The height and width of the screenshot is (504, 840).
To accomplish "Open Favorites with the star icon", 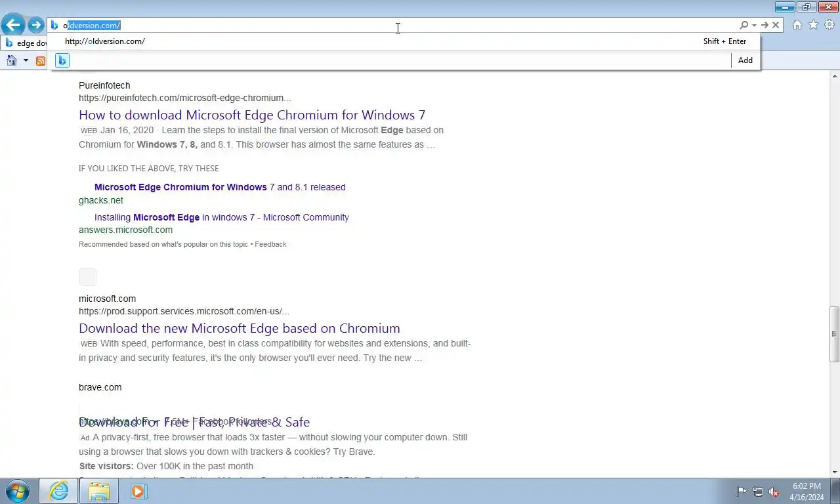I will [x=813, y=25].
